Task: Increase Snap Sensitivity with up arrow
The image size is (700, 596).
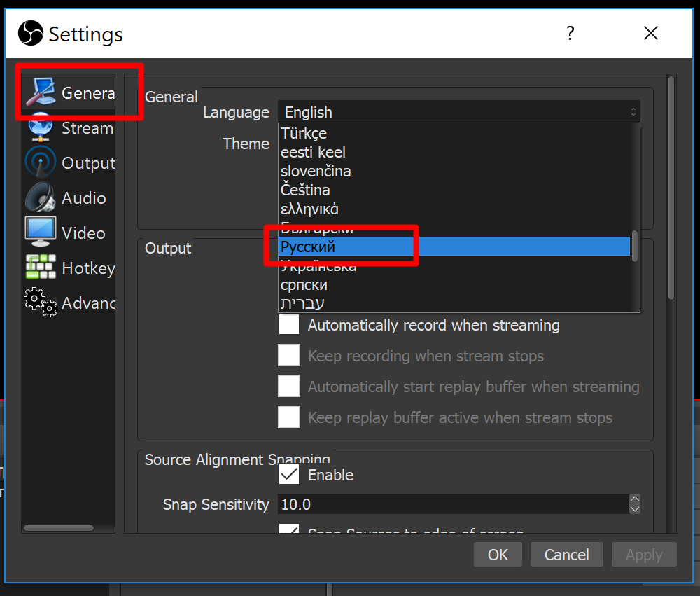Action: [634, 499]
